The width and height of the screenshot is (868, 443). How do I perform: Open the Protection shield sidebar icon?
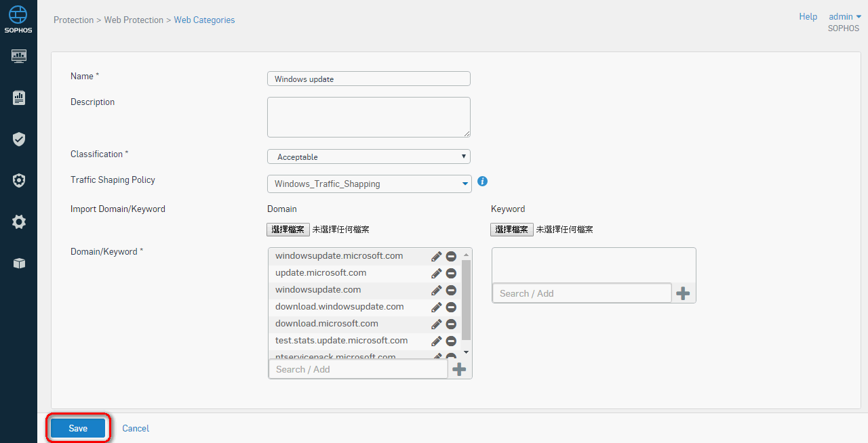[x=19, y=139]
